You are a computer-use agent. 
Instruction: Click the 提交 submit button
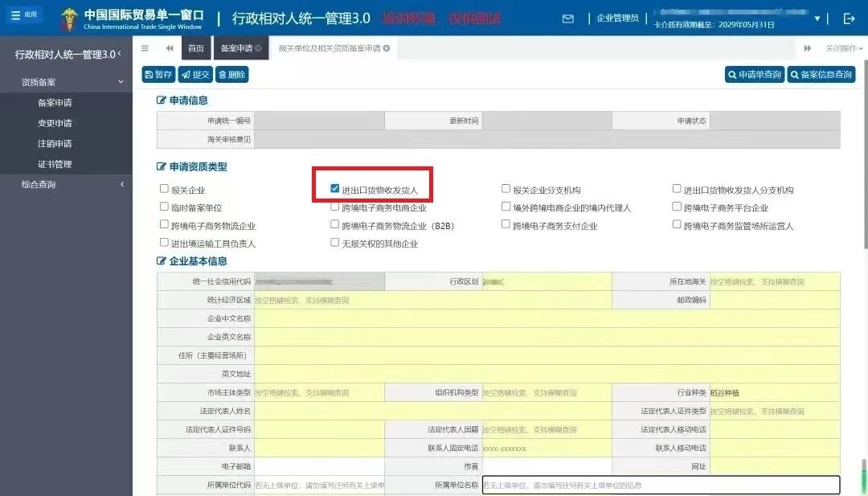pyautogui.click(x=194, y=74)
